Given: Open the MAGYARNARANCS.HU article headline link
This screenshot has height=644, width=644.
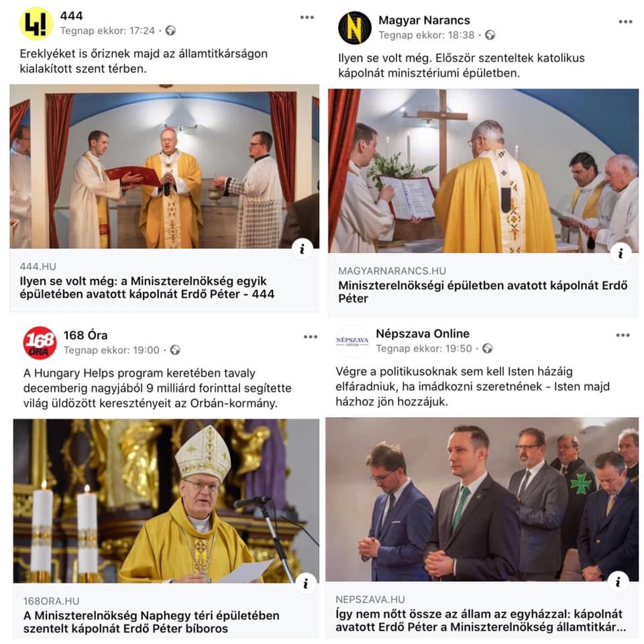Looking at the screenshot, I should 482,292.
